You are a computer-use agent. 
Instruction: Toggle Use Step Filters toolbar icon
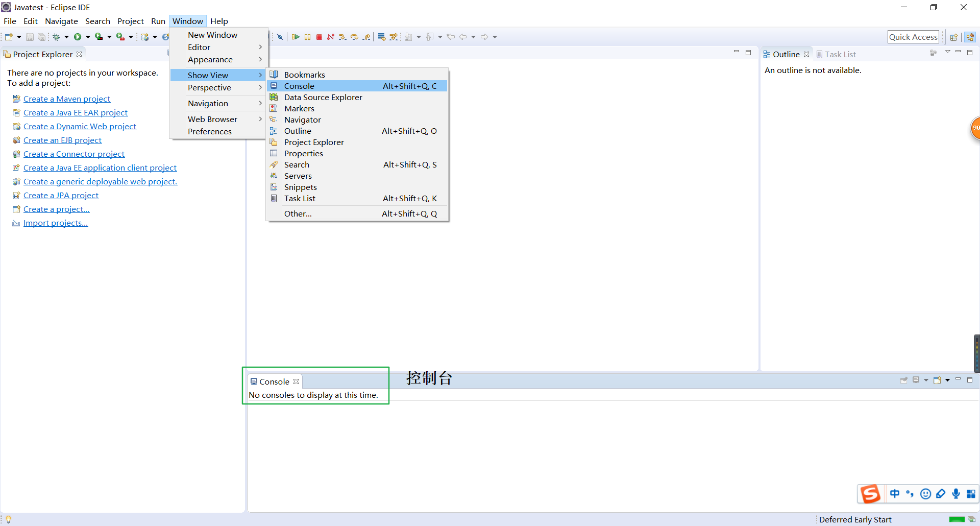coord(394,37)
